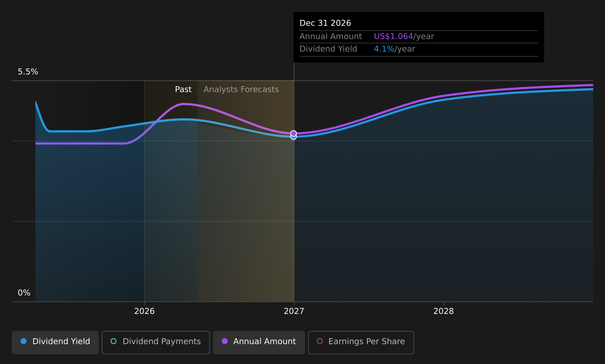Image resolution: width=605 pixels, height=364 pixels.
Task: Click the 2027 x-axis label
Action: point(294,311)
